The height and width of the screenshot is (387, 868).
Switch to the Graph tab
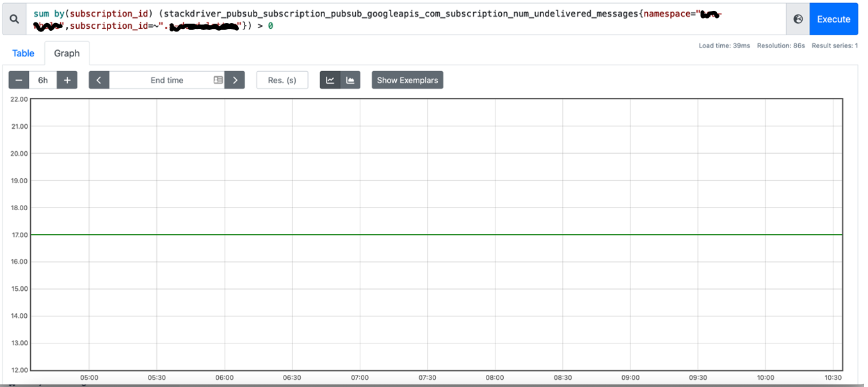[67, 53]
